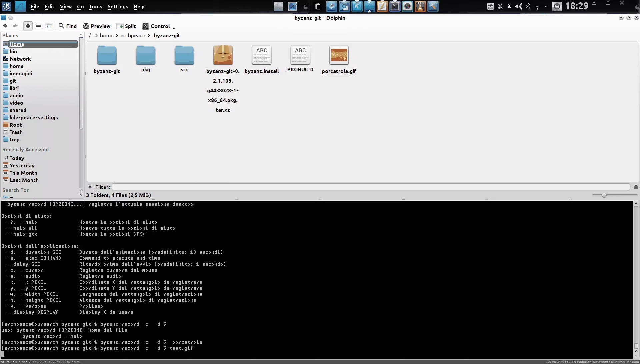The image size is (640, 364).
Task: Open the Help menu
Action: (139, 6)
